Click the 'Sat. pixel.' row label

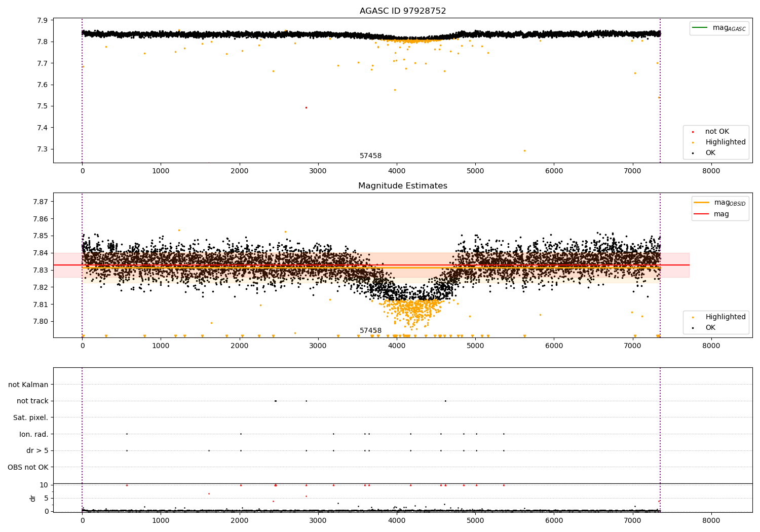point(31,417)
